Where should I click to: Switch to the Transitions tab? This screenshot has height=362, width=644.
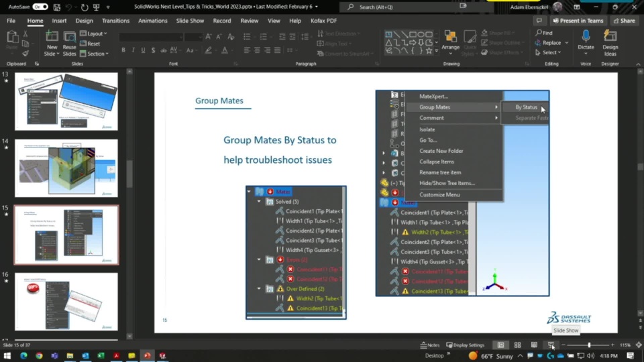[115, 21]
